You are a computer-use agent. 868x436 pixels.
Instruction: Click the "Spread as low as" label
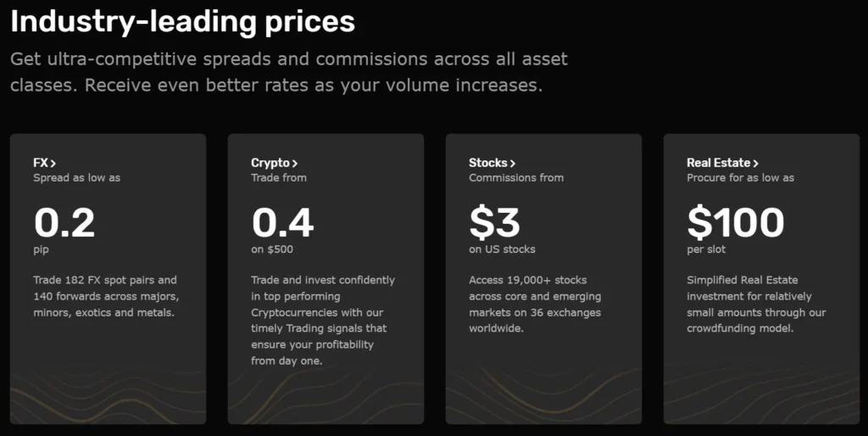pyautogui.click(x=76, y=178)
